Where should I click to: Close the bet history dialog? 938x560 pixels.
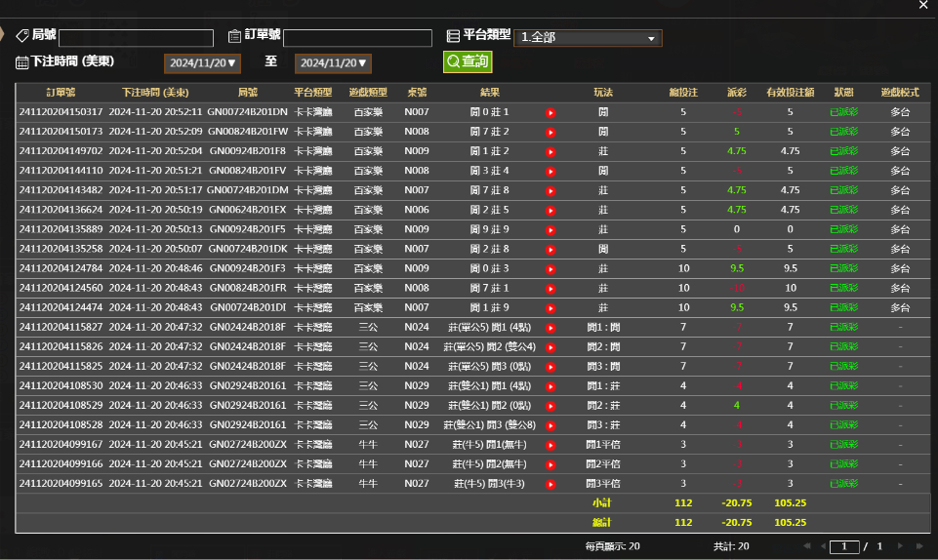pyautogui.click(x=923, y=6)
